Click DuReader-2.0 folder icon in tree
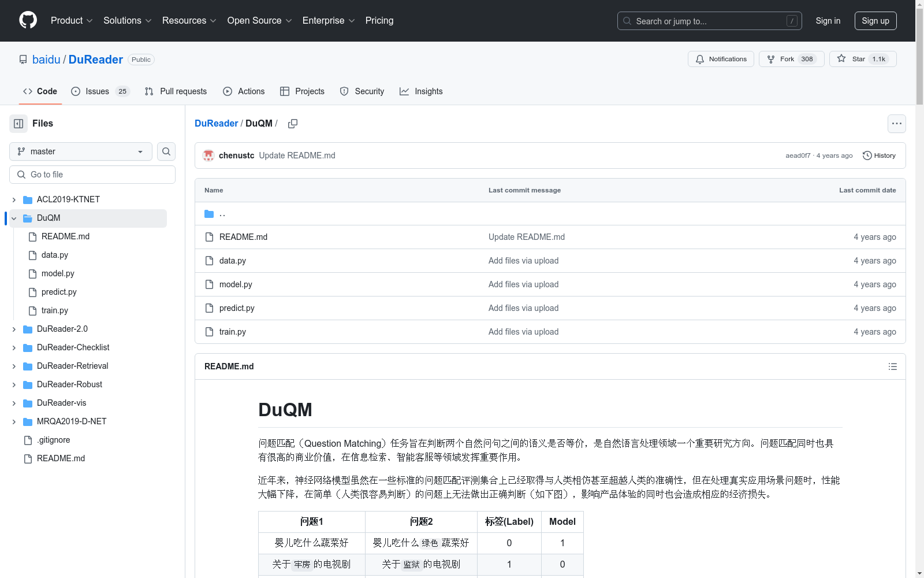This screenshot has height=578, width=924. (x=28, y=329)
